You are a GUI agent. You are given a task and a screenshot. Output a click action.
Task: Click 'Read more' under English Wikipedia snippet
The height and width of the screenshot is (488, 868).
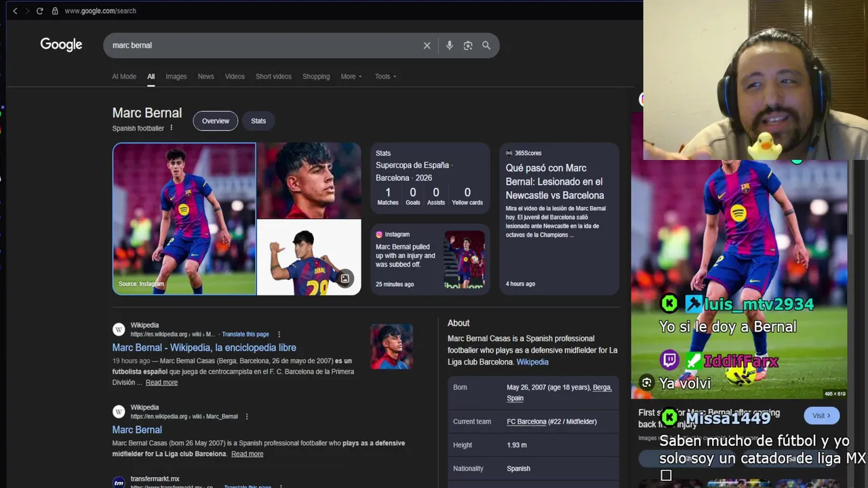pyautogui.click(x=247, y=453)
